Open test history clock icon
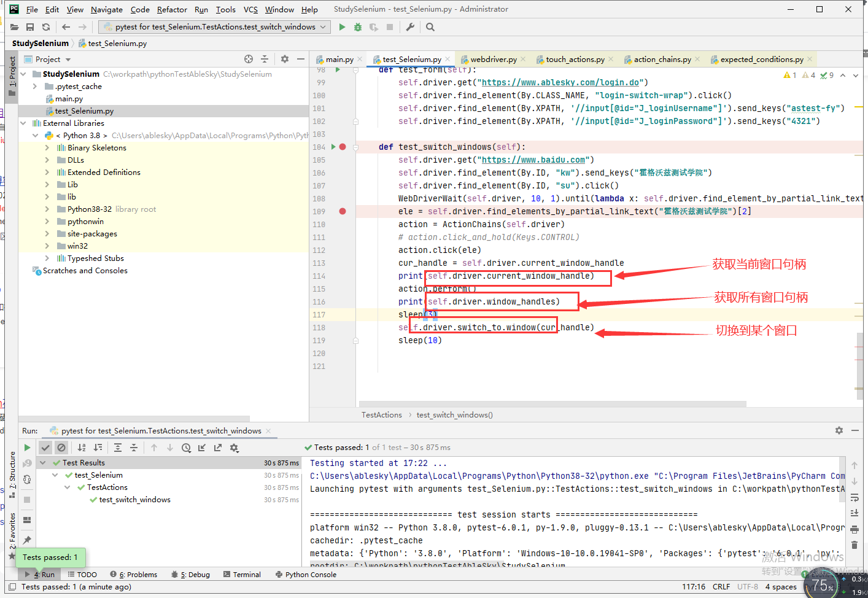The height and width of the screenshot is (598, 868). pos(186,448)
